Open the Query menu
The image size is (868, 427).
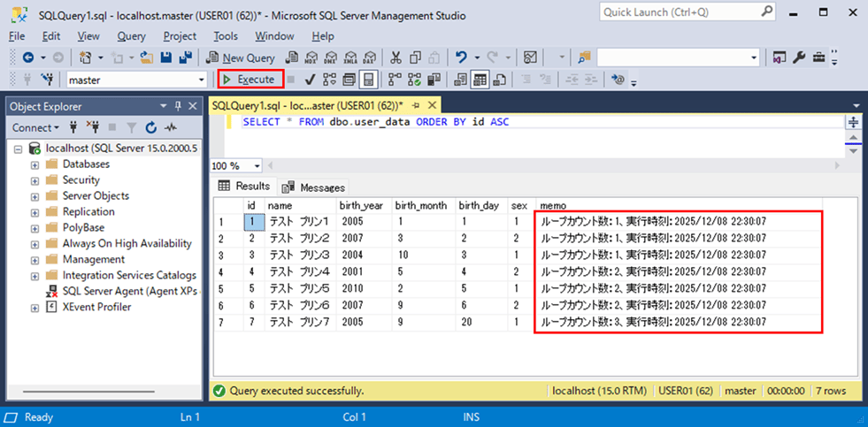pos(131,36)
